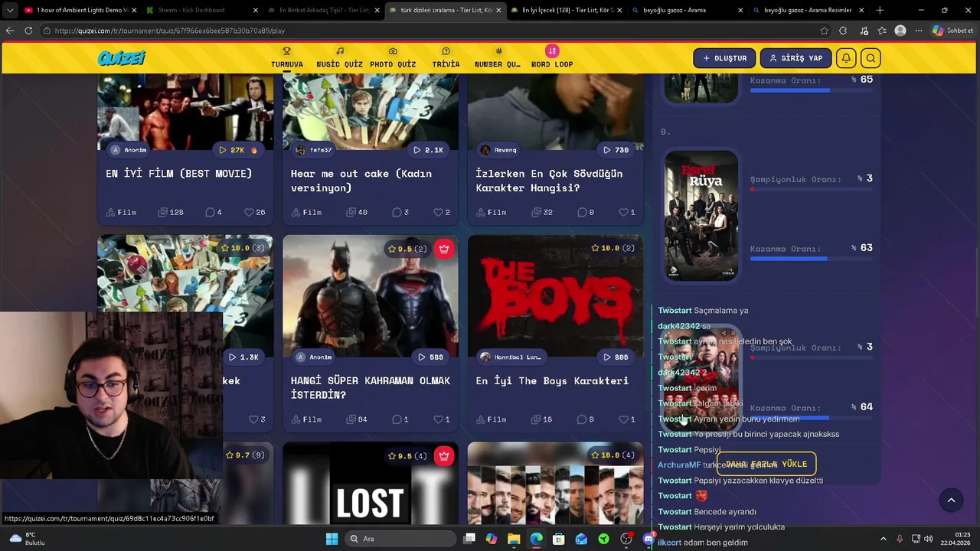
Task: Click browser back arrow
Action: point(10,31)
